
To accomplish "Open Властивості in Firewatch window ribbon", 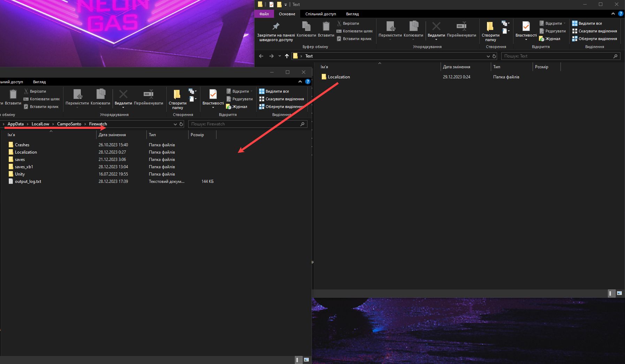I will [x=213, y=99].
